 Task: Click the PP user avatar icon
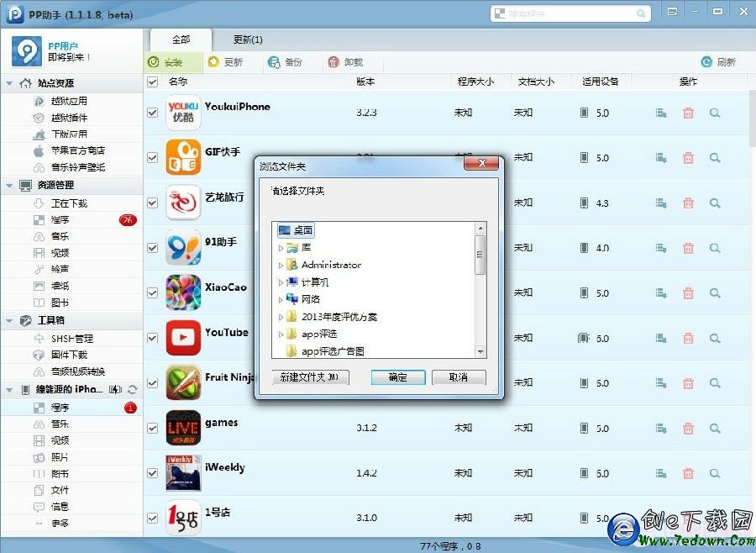[x=27, y=51]
